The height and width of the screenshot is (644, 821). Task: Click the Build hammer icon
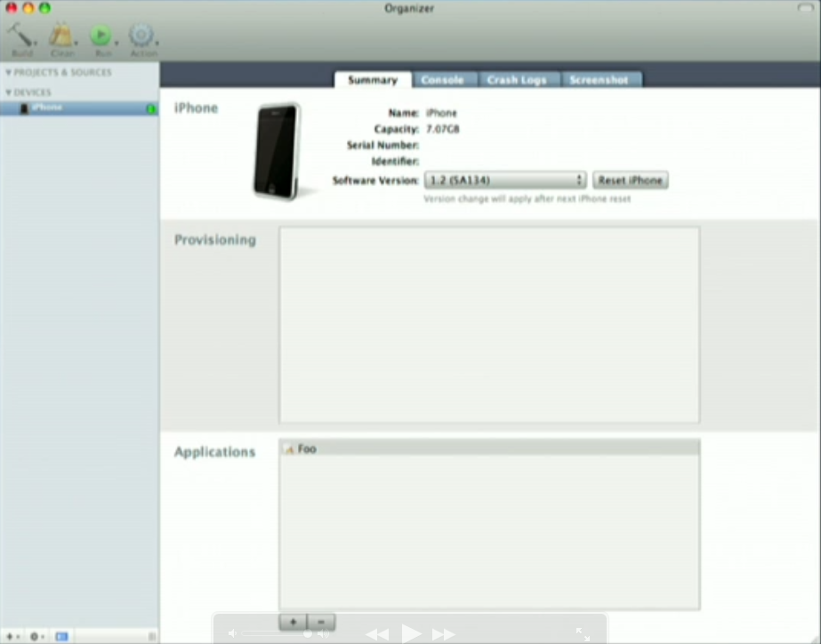(x=21, y=36)
